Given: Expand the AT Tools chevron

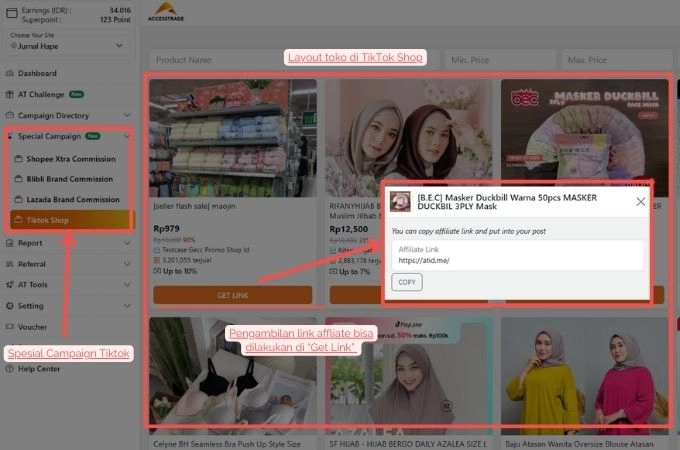Looking at the screenshot, I should click(x=127, y=284).
